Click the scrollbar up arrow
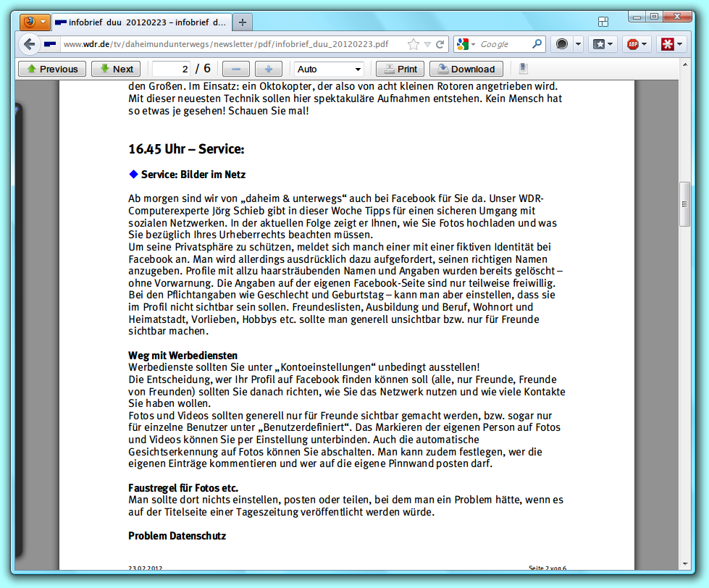This screenshot has width=709, height=588. (685, 65)
